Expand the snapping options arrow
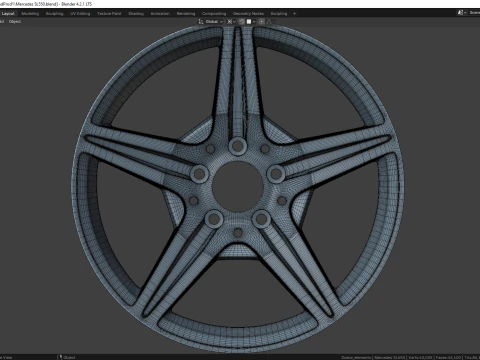 [x=254, y=22]
